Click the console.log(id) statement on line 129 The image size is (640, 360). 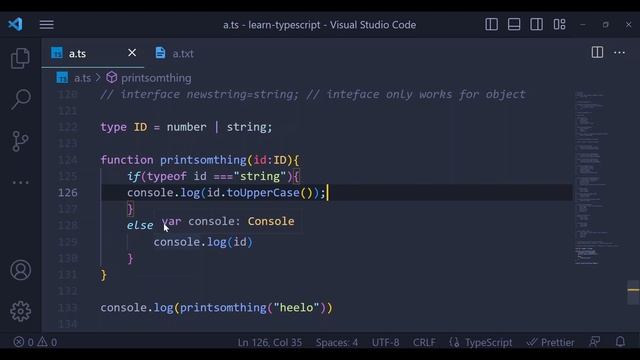(x=203, y=242)
